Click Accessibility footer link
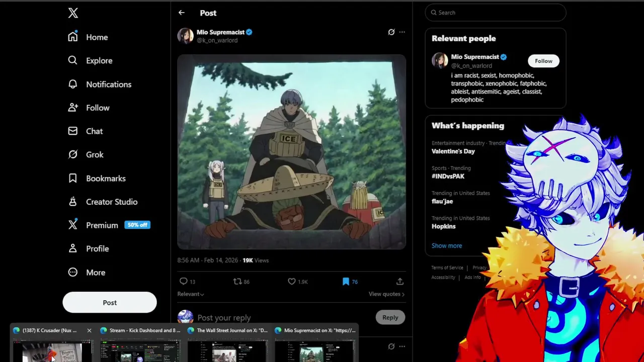The width and height of the screenshot is (644, 362). pyautogui.click(x=443, y=278)
